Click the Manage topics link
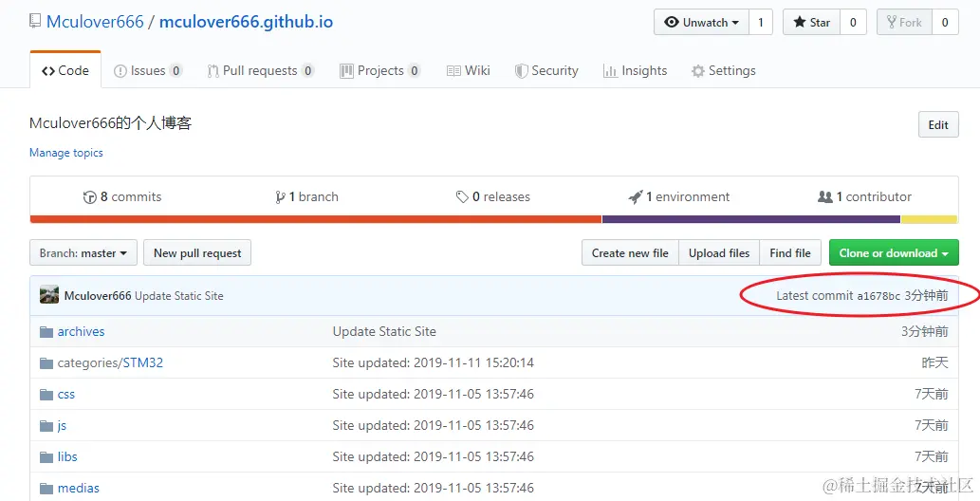Viewport: 980px width, 501px height. point(66,153)
